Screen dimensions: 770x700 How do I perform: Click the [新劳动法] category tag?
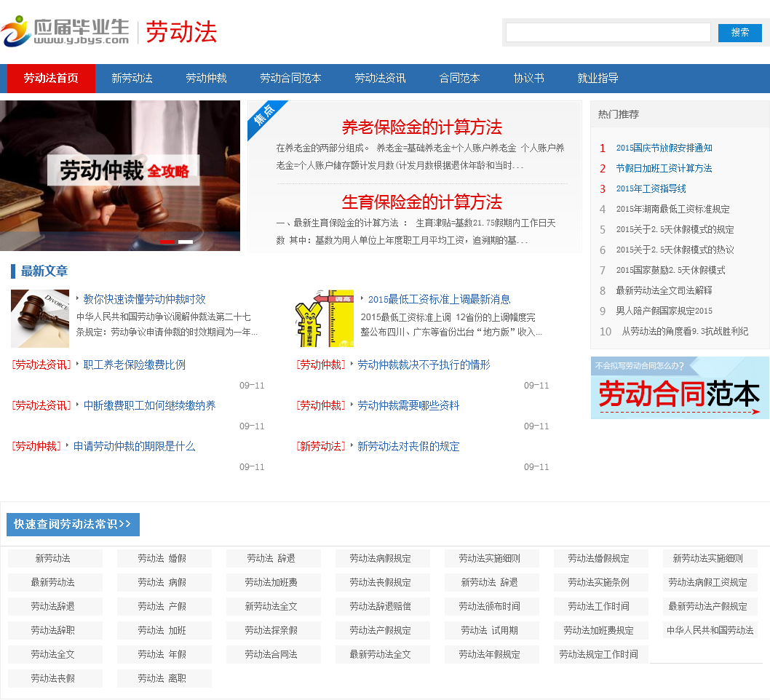[321, 446]
